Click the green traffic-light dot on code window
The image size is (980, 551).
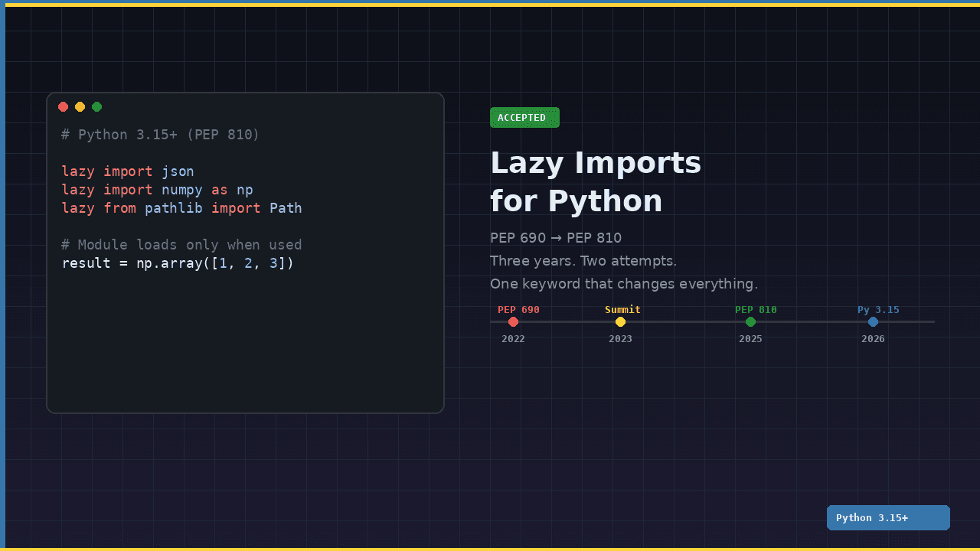pos(96,106)
